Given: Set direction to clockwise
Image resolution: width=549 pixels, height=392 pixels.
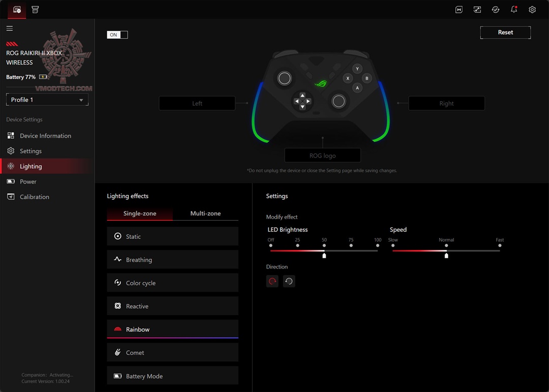Looking at the screenshot, I should (x=272, y=281).
